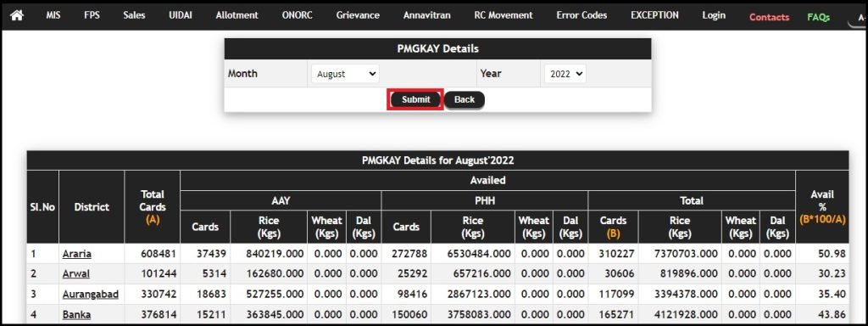Open the MIS menu
This screenshot has width=868, height=326.
[x=53, y=15]
